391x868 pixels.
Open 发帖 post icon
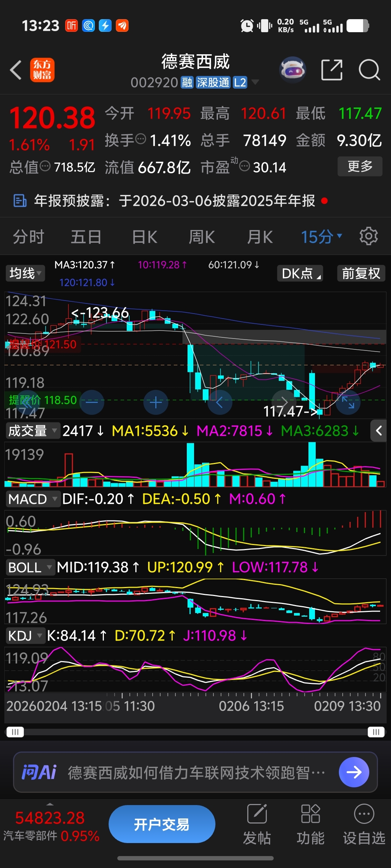pyautogui.click(x=257, y=813)
